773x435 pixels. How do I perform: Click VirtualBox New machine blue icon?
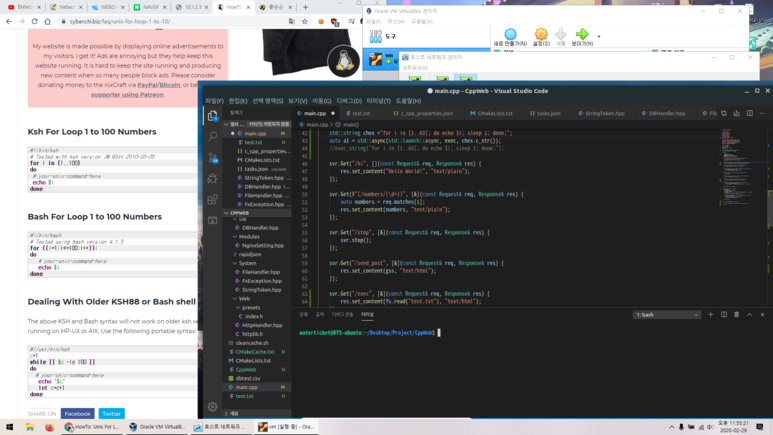tap(510, 37)
